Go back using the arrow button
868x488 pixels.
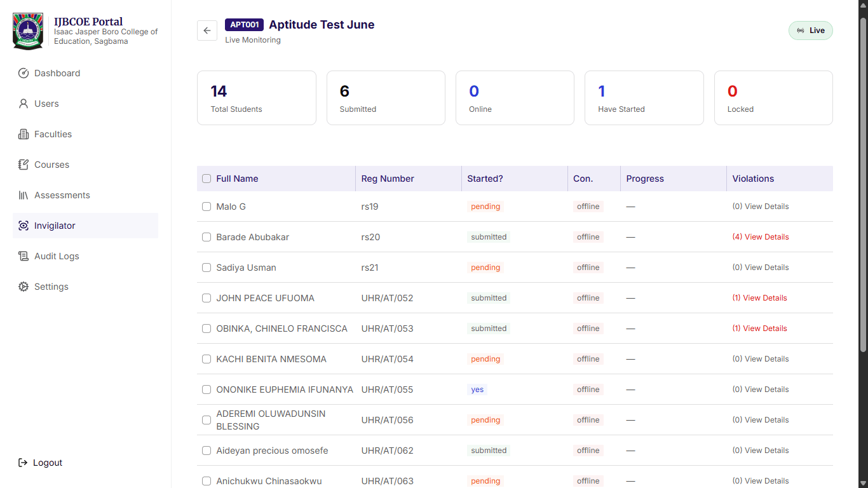(x=207, y=30)
